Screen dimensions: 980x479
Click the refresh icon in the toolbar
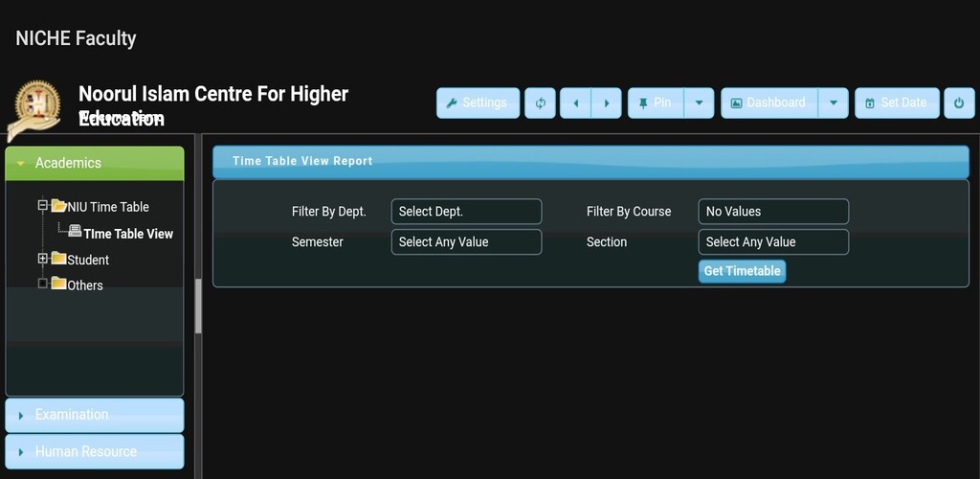[540, 103]
